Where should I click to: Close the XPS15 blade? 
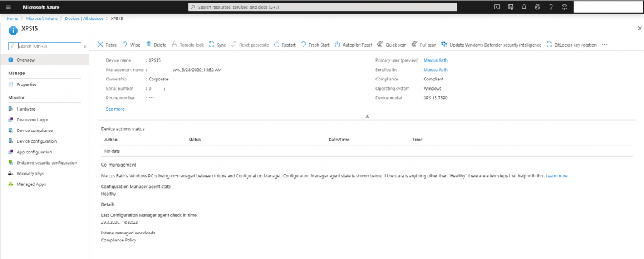tap(640, 28)
